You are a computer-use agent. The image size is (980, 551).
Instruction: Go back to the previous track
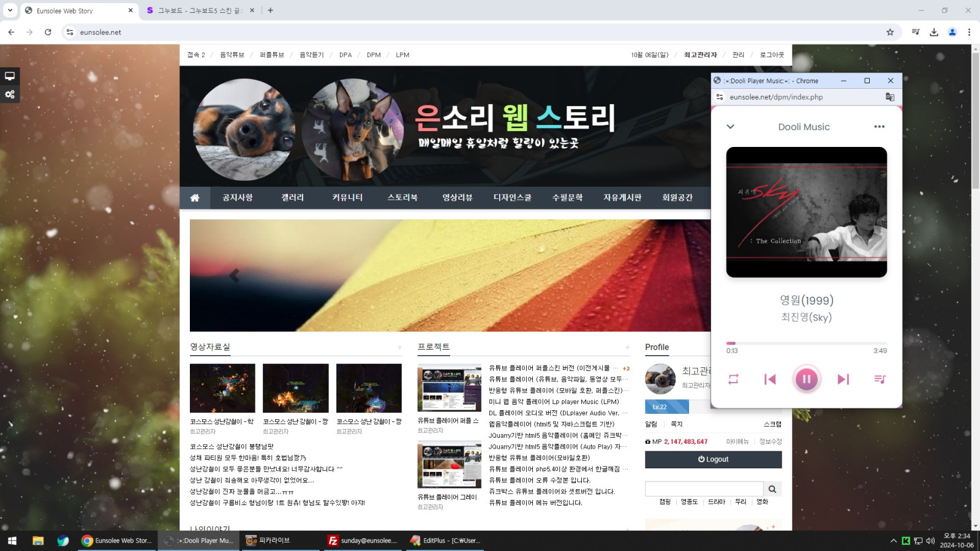[770, 379]
